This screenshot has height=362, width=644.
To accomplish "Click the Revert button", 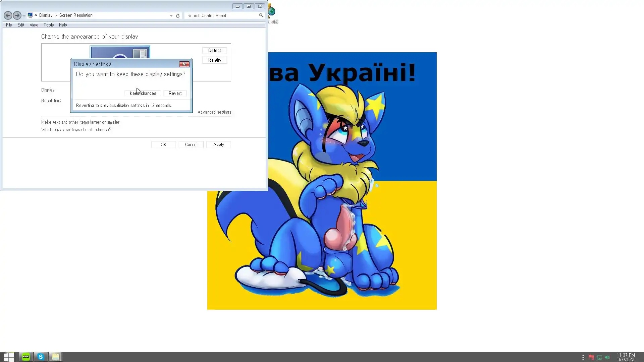I will [x=175, y=93].
